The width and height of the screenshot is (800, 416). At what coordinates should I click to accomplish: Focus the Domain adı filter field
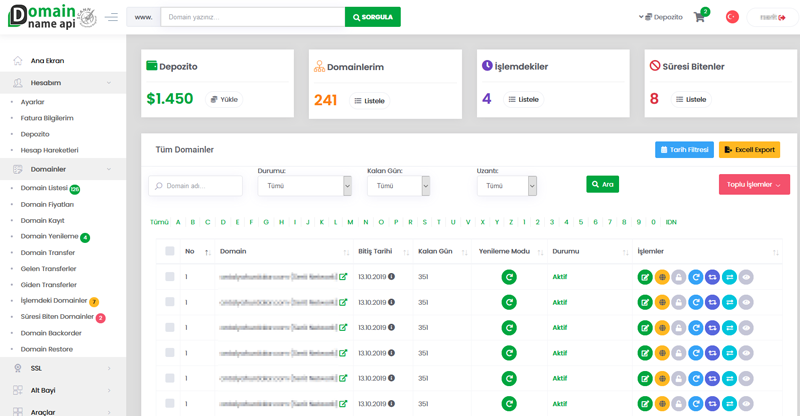(195, 186)
